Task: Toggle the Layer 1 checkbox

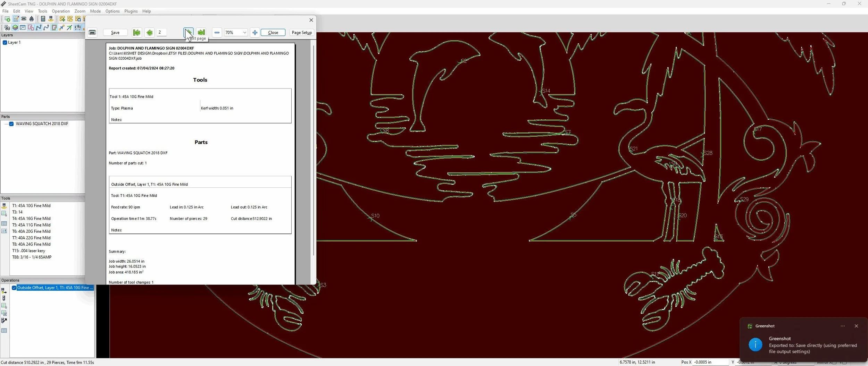Action: click(5, 42)
